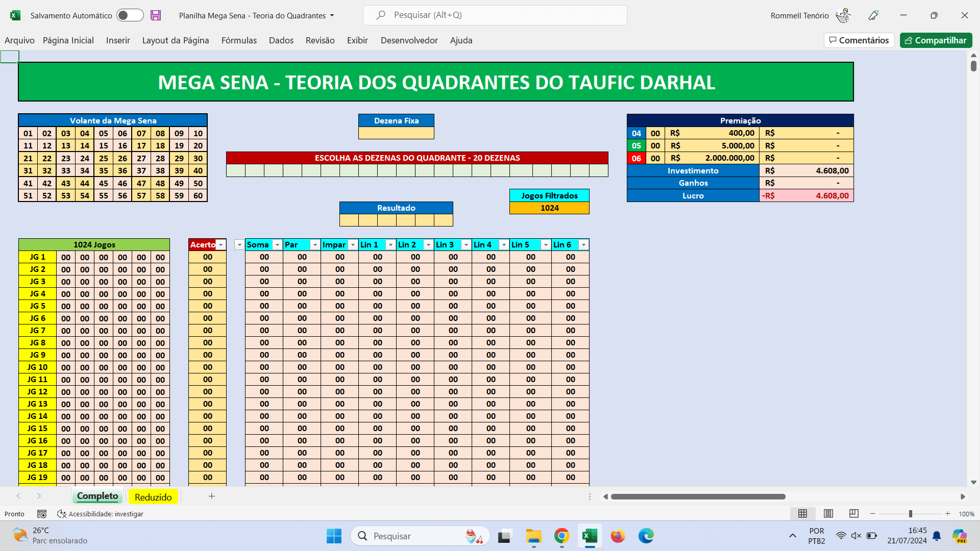Open the Exibir tab

pyautogui.click(x=357, y=40)
